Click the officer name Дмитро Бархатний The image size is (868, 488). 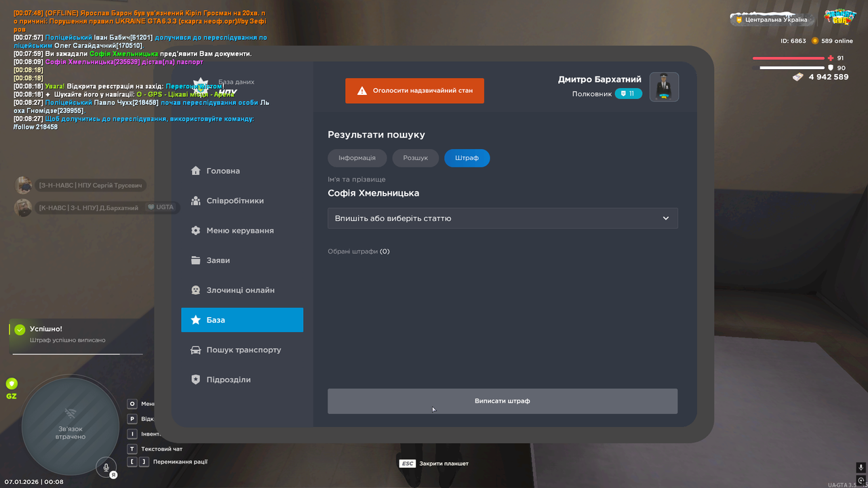(599, 79)
